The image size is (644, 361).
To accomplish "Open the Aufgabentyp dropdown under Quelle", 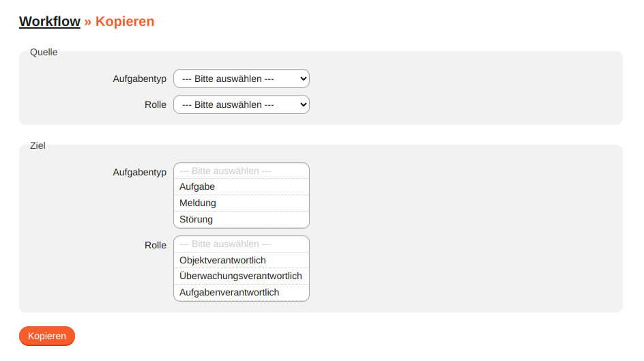I will click(x=241, y=79).
